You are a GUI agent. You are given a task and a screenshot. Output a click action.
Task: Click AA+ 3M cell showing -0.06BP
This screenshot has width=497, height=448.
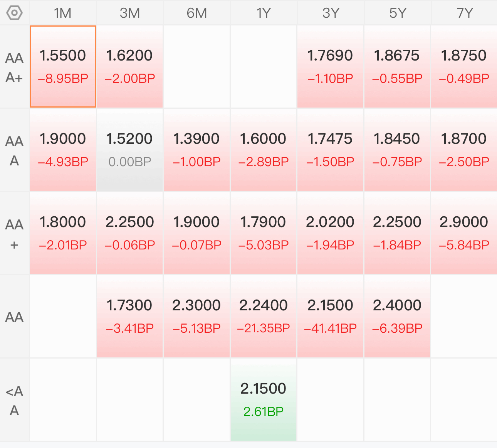pos(130,233)
